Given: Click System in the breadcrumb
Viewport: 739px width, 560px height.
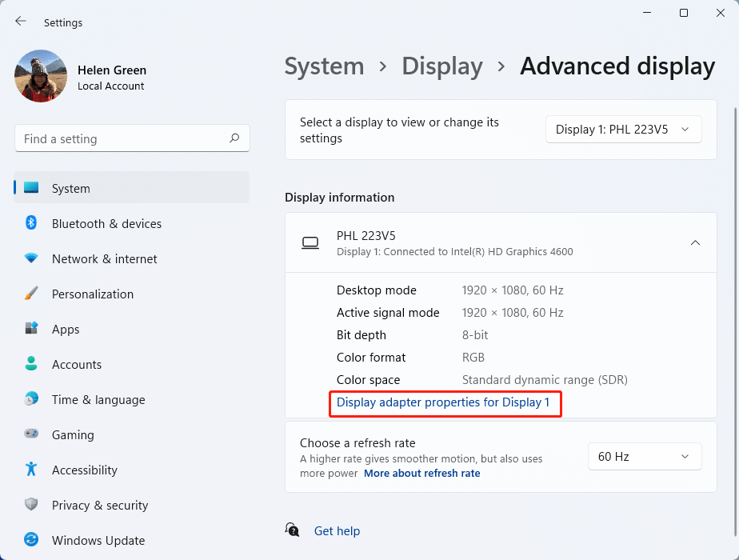Looking at the screenshot, I should 324,66.
